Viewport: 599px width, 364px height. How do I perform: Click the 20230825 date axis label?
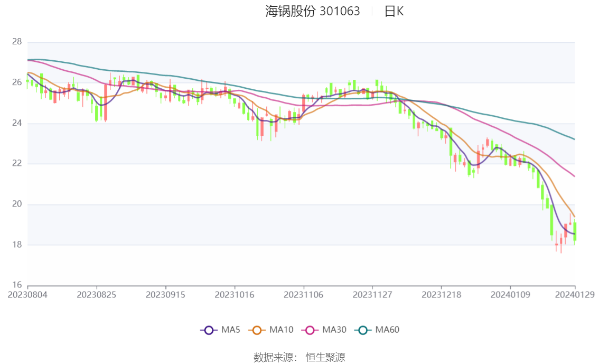[96, 295]
